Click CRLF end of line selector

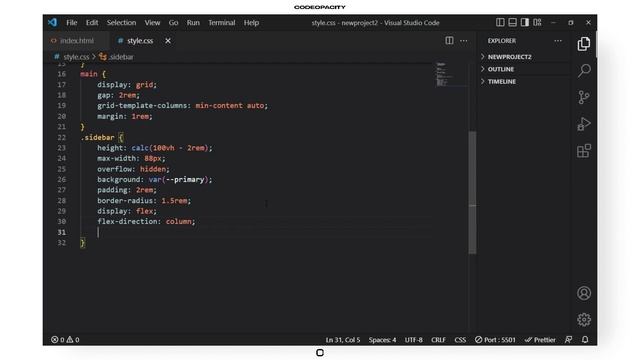438,340
